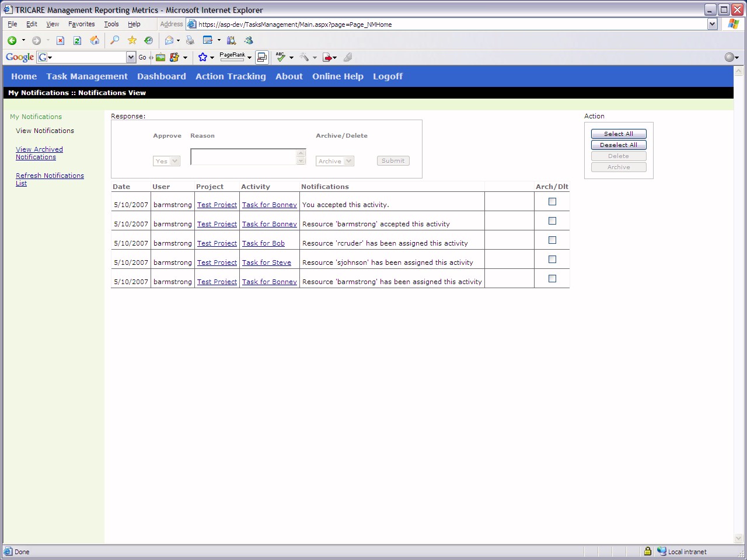Screen dimensions: 747x560
Task: Select the checkbox for the Task for Steve row
Action: click(x=552, y=260)
